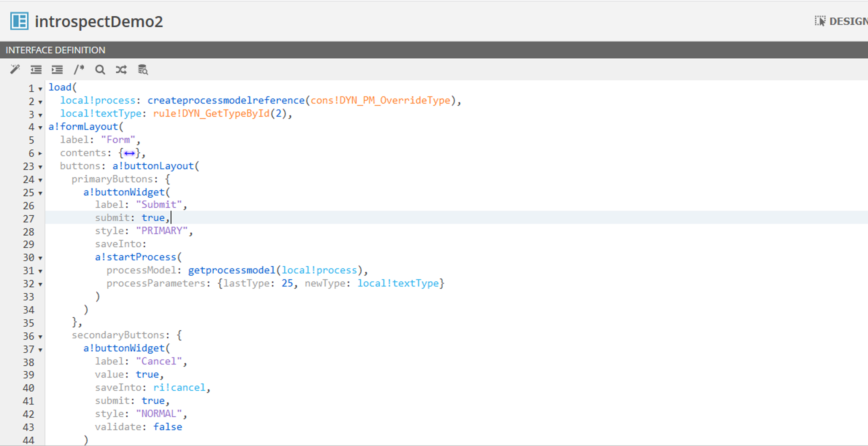Click the format expression magic wand icon
868x446 pixels.
click(15, 69)
